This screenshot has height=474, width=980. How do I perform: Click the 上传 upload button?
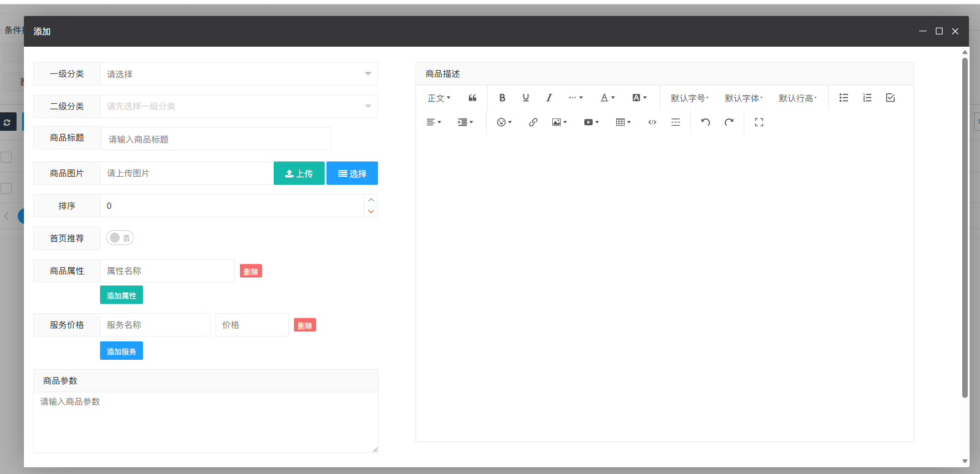pyautogui.click(x=299, y=173)
